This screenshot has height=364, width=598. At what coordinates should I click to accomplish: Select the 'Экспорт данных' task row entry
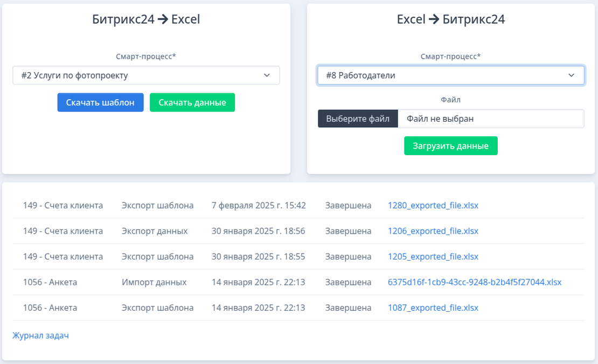click(x=155, y=231)
